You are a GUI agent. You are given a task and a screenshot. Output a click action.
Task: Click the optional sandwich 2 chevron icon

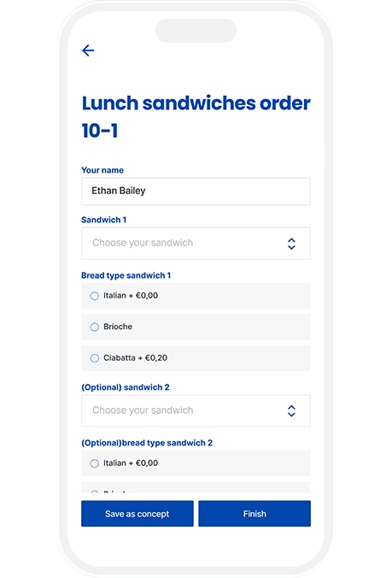(291, 411)
